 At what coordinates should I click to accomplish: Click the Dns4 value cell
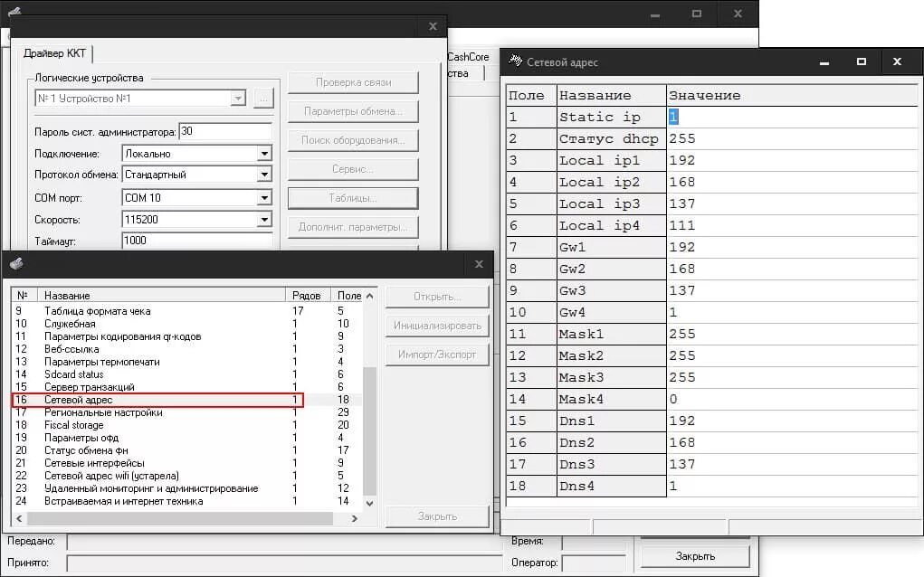tap(792, 487)
